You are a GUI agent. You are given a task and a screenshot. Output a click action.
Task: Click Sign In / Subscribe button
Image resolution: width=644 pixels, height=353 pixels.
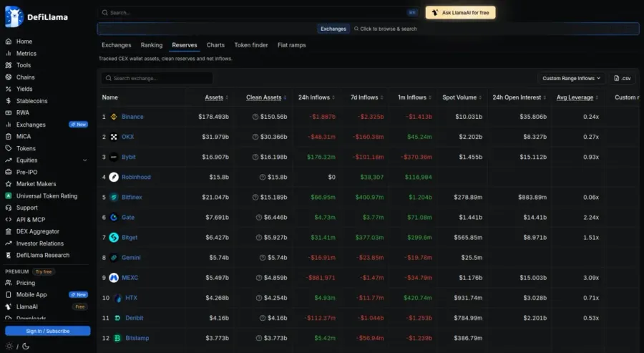click(48, 331)
